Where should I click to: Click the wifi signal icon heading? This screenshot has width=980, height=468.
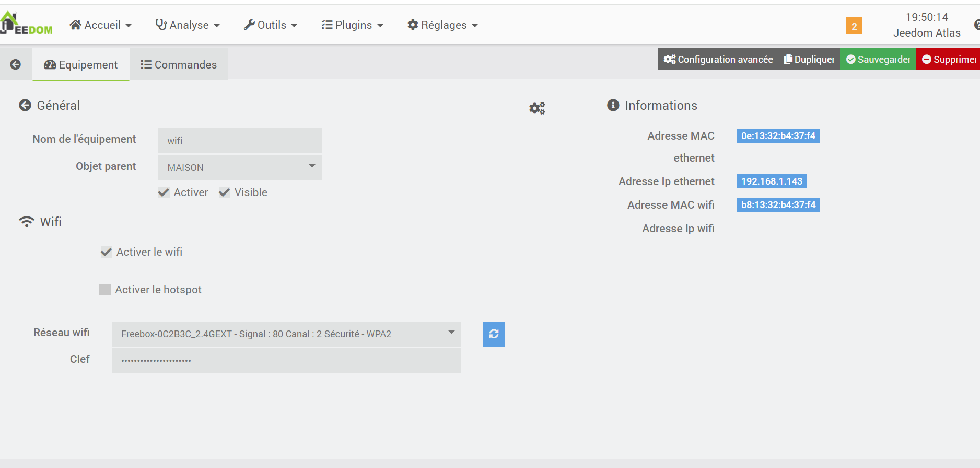coord(27,222)
